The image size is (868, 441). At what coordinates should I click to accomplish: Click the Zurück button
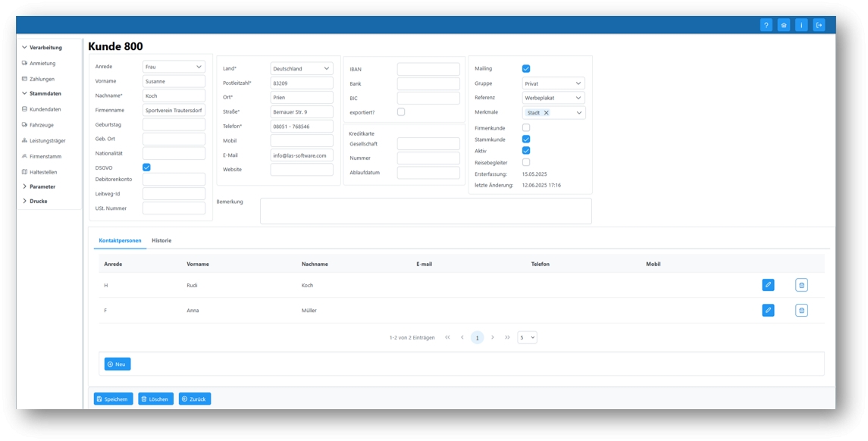coord(195,399)
